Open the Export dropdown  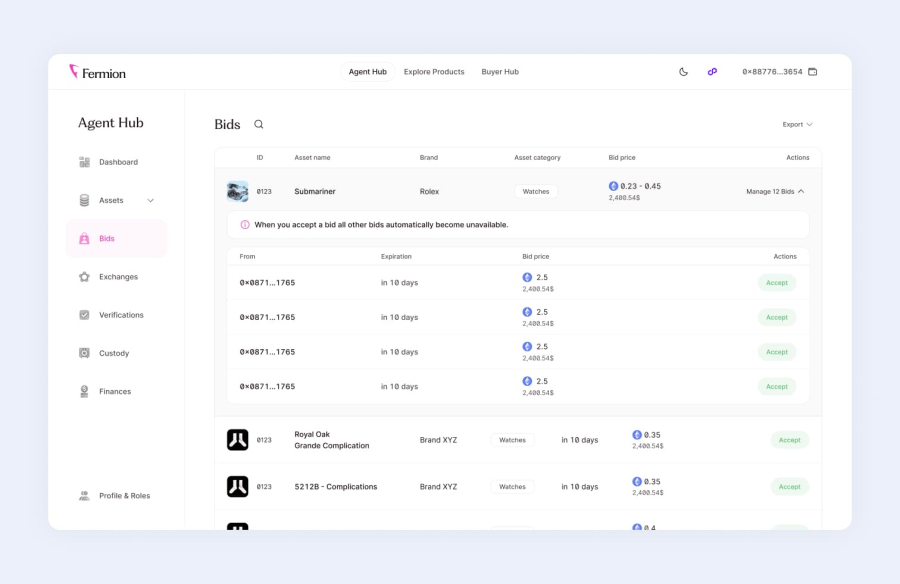tap(797, 124)
